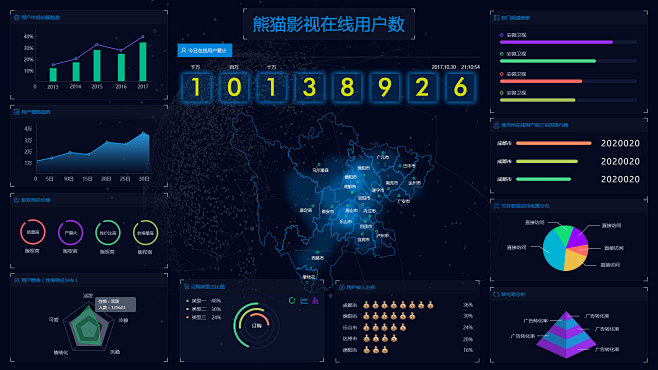Click the person icon beside the city ranking panel title
Viewport: 658px width, 370px height.
click(496, 125)
